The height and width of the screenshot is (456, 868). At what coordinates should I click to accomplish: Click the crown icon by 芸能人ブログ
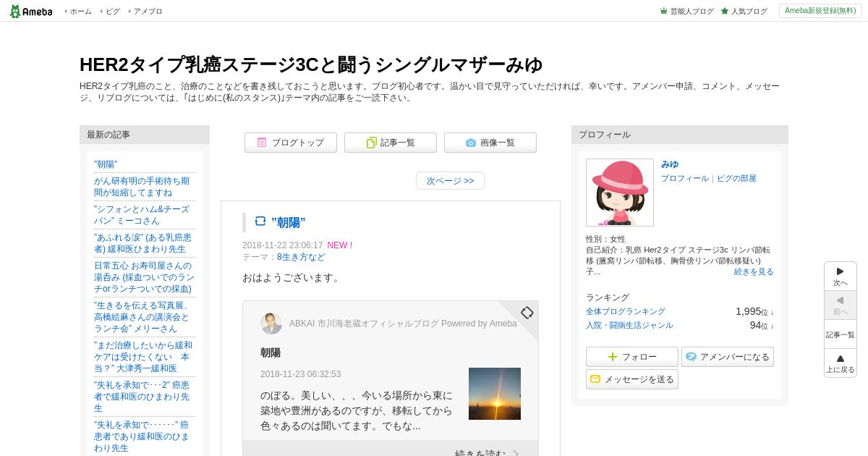pyautogui.click(x=664, y=11)
